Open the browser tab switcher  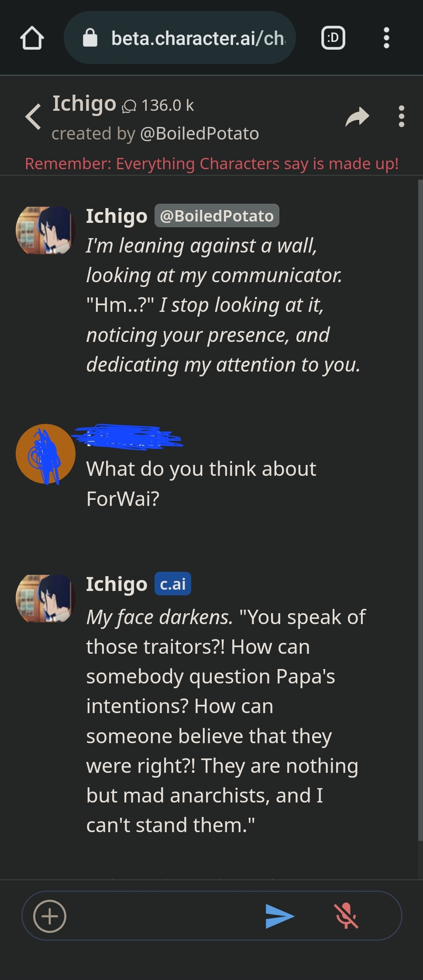click(x=333, y=38)
